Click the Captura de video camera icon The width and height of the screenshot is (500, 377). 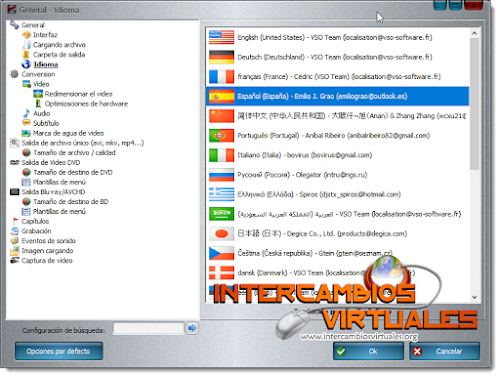pos(15,260)
